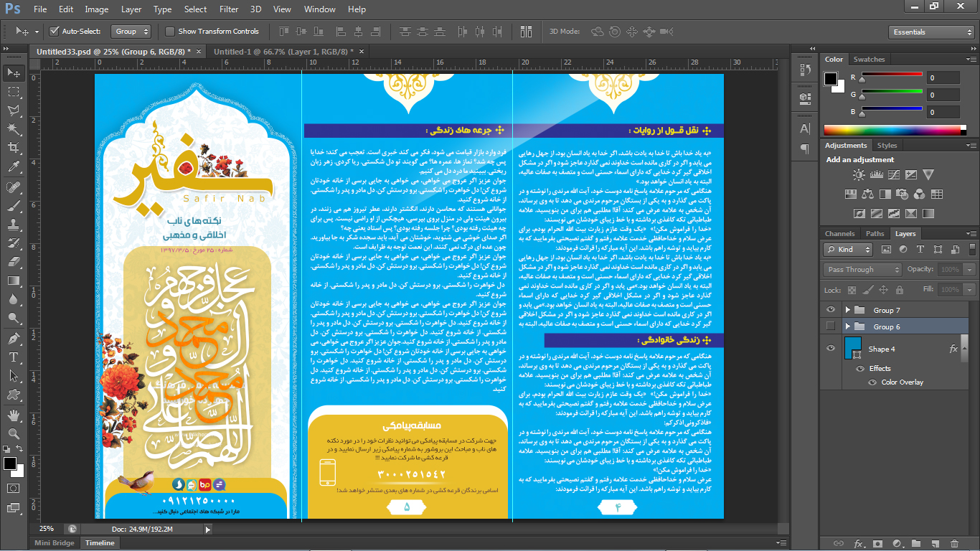Image resolution: width=980 pixels, height=551 pixels.
Task: Select the Crop tool
Action: tap(14, 148)
